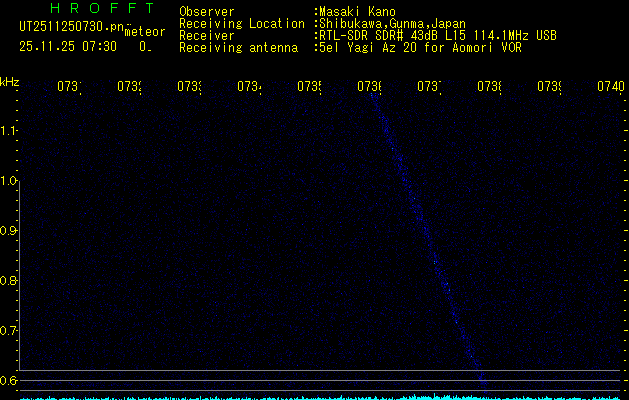Click the 0.6 kHz frequency axis mark

click(9, 380)
